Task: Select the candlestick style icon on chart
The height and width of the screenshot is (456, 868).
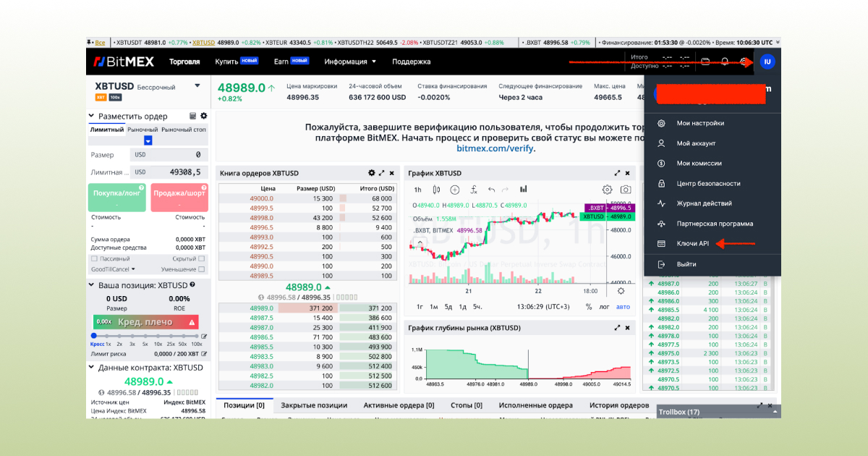Action: coord(435,190)
